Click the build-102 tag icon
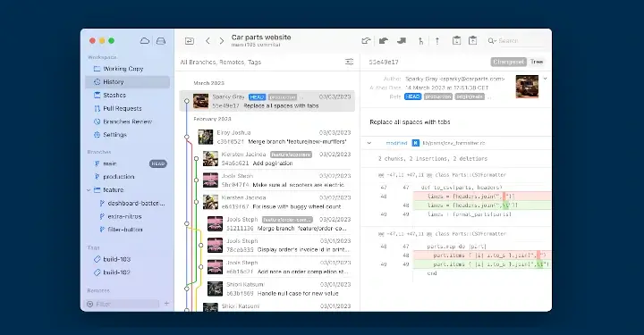Image resolution: width=644 pixels, height=335 pixels. (97, 272)
